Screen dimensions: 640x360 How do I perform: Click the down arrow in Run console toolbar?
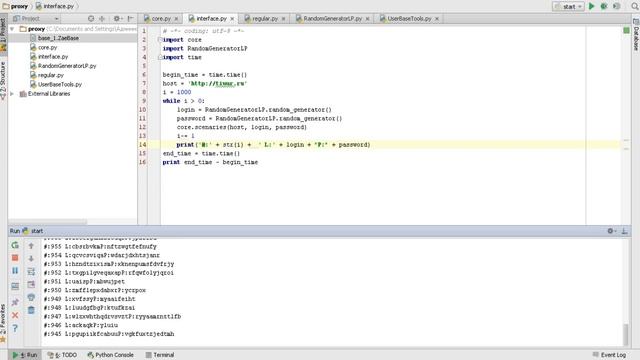(31, 258)
